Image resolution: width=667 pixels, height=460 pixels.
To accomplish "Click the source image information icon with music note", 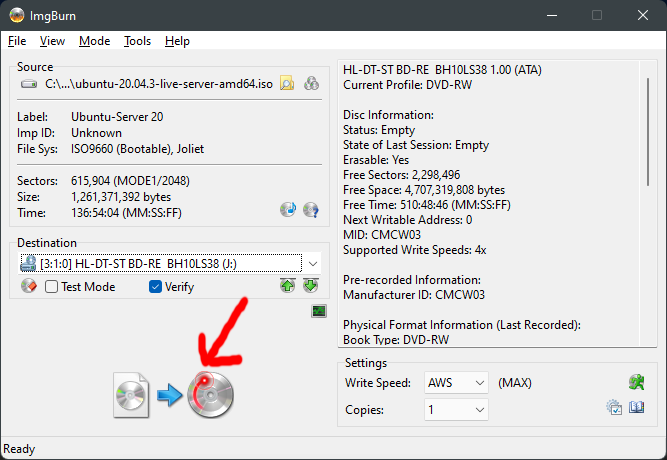I will point(288,209).
